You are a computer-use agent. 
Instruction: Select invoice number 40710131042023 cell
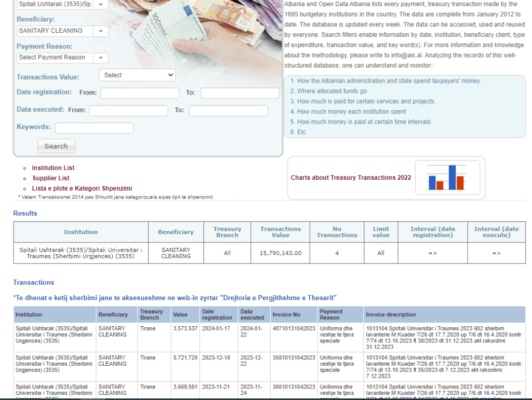point(294,328)
